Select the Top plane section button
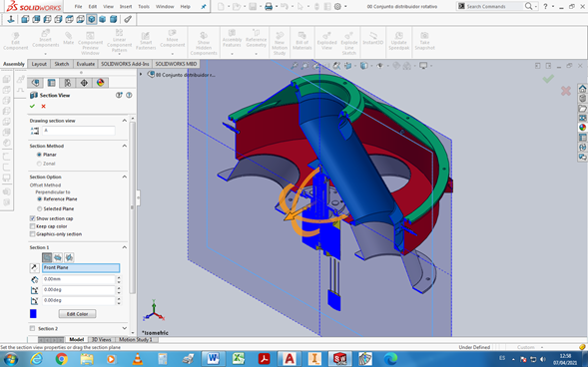588x367 pixels. pyautogui.click(x=58, y=257)
